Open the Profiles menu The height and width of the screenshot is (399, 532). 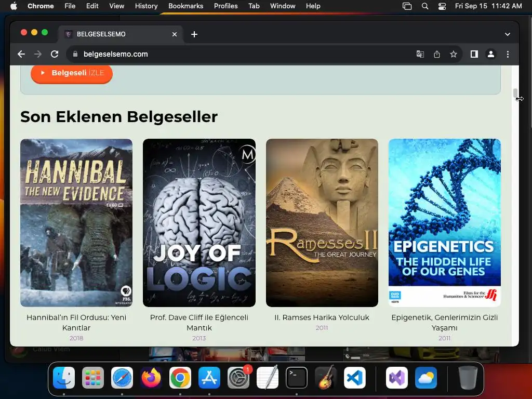point(225,6)
